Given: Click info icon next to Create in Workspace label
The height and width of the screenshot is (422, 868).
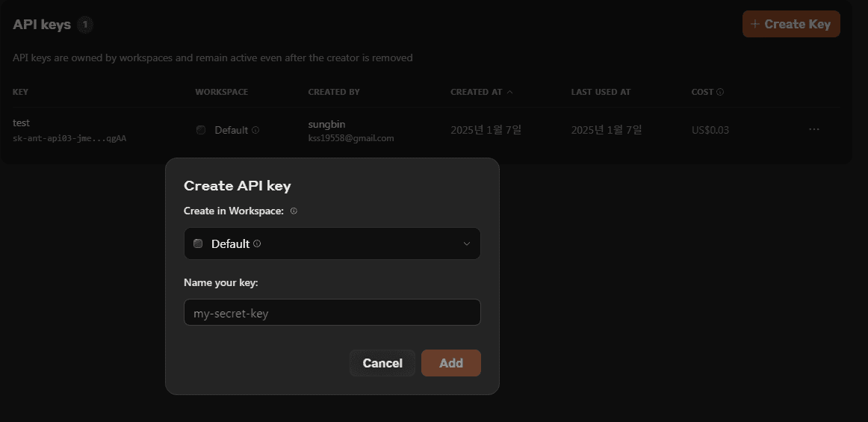Looking at the screenshot, I should click(294, 211).
